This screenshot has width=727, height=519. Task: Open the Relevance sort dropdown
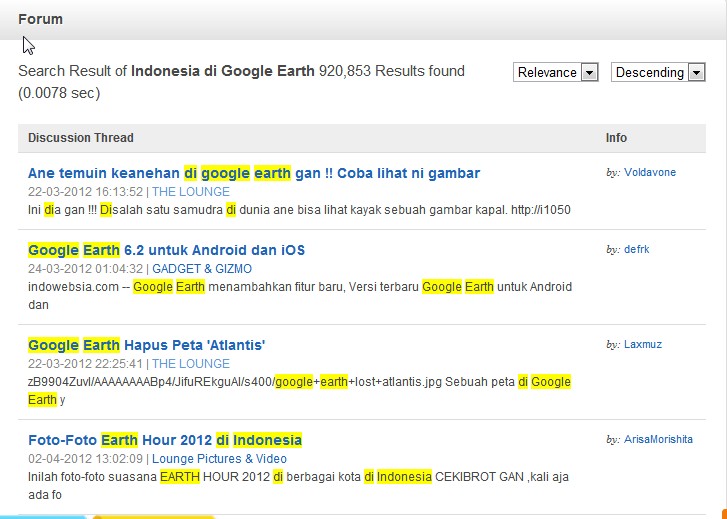pyautogui.click(x=555, y=72)
